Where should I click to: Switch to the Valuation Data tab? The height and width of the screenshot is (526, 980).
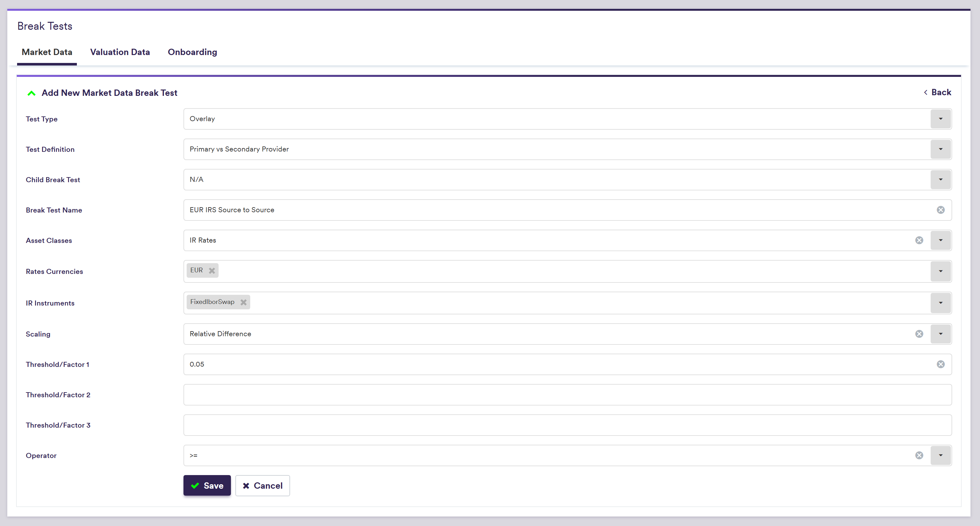[120, 52]
